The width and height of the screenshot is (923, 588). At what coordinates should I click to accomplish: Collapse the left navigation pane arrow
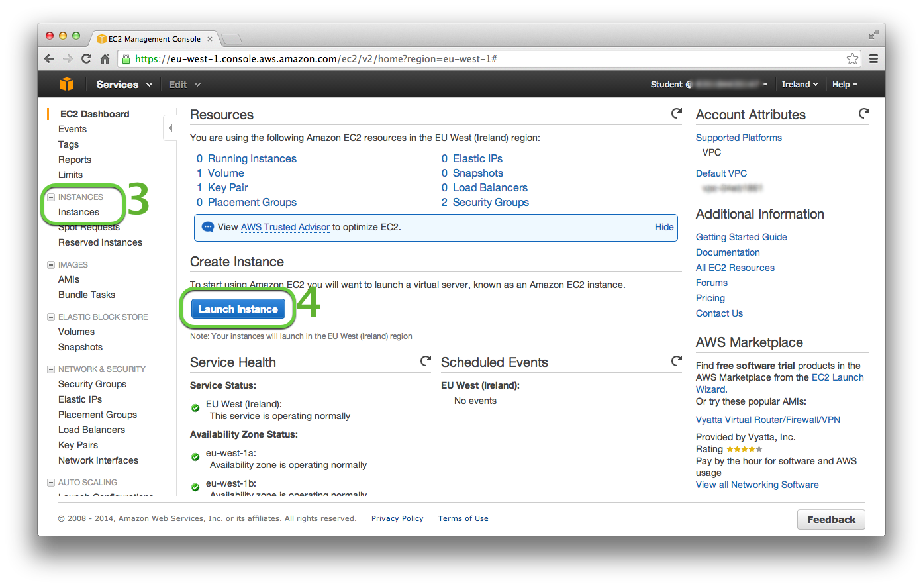pyautogui.click(x=170, y=128)
